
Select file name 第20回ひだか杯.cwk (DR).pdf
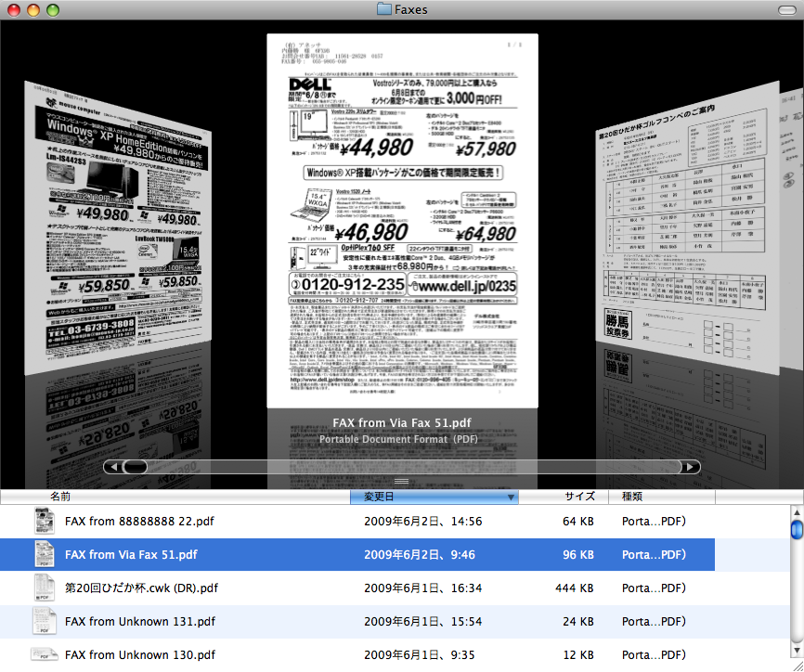pyautogui.click(x=141, y=588)
